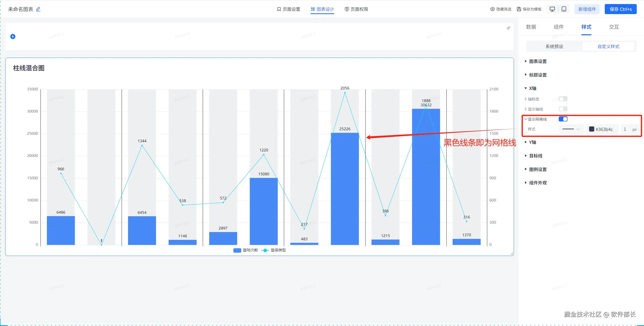The image size is (644, 326).
Task: Open the grid line style dropdown
Action: (571, 129)
